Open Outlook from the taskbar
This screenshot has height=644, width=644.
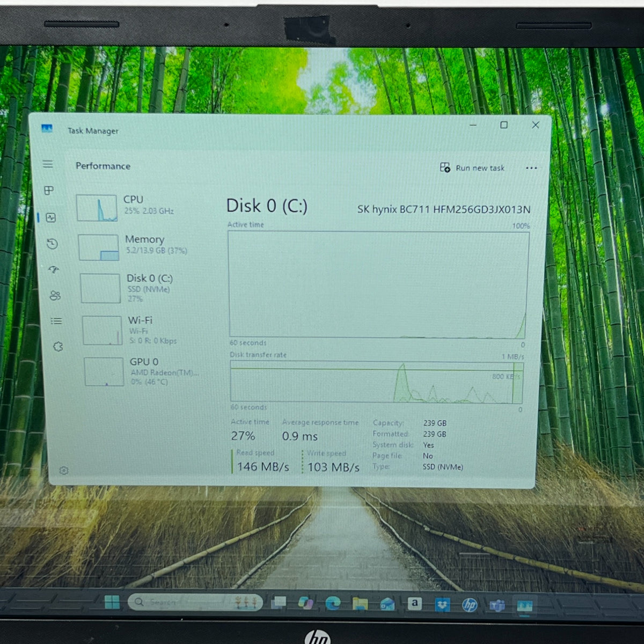(x=387, y=605)
